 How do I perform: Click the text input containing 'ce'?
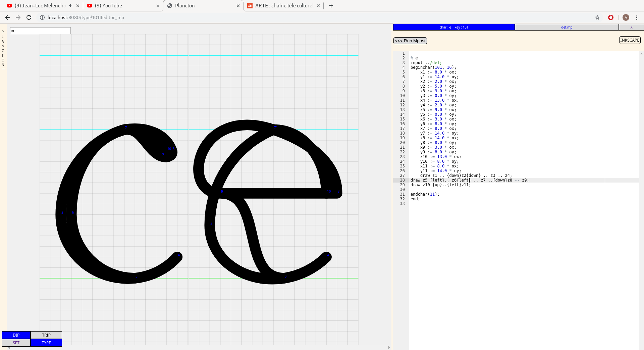click(40, 31)
